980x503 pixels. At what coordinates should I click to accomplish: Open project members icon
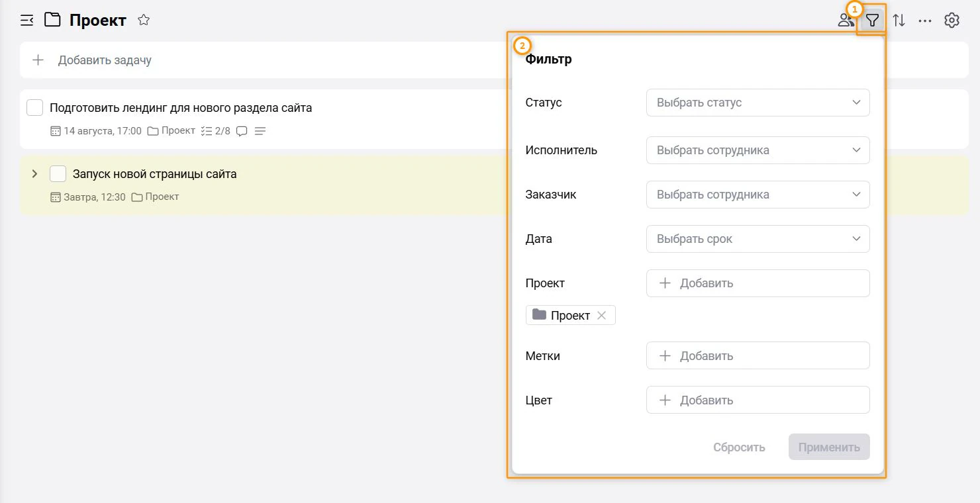tap(846, 20)
